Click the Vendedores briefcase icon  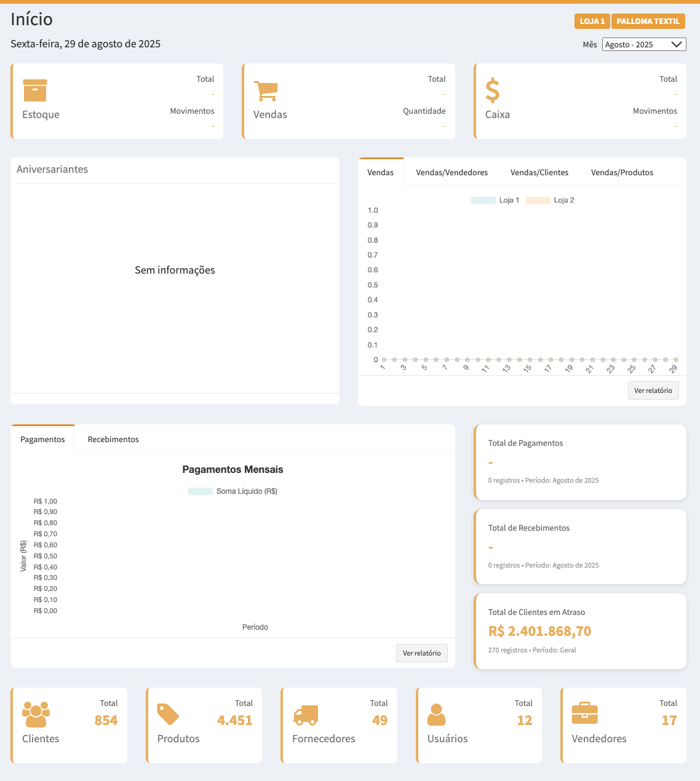(584, 714)
